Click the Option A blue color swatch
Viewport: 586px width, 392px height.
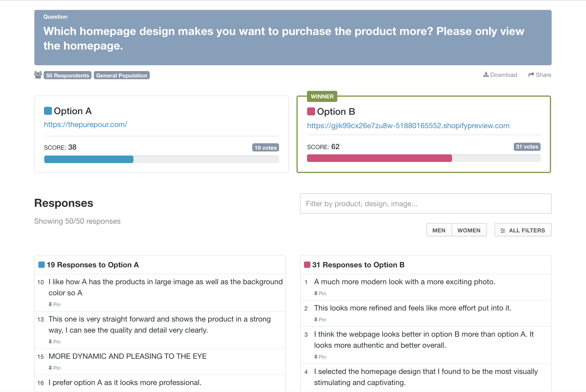(x=48, y=111)
